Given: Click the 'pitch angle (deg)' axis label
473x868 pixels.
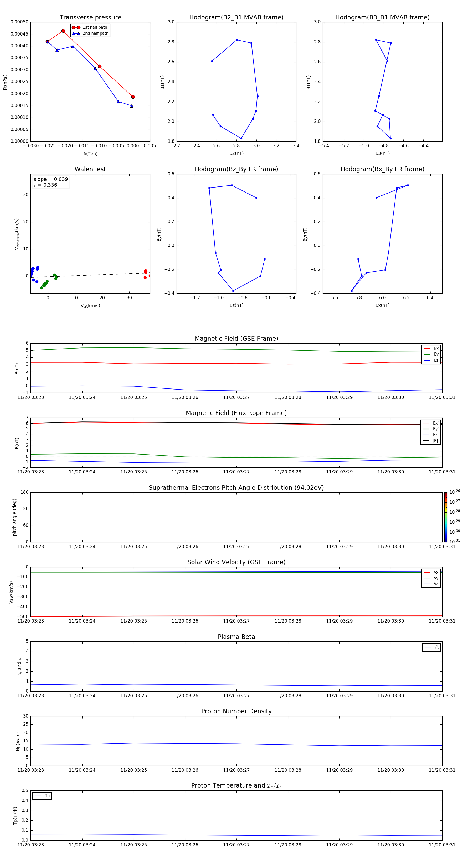Looking at the screenshot, I should (x=14, y=517).
